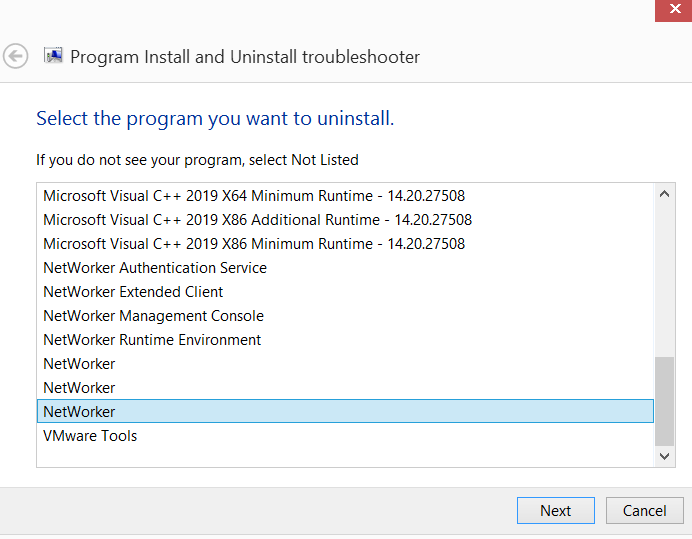692x539 pixels.
Task: Select NetWorker entry directly below Runtime Environment
Action: (79, 364)
